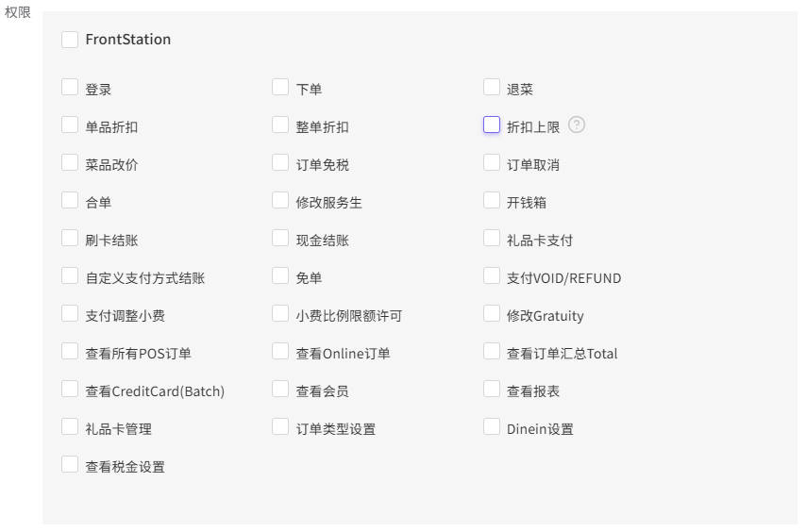Toggle the 单品折扣 checkbox
The image size is (806, 532).
click(x=70, y=125)
